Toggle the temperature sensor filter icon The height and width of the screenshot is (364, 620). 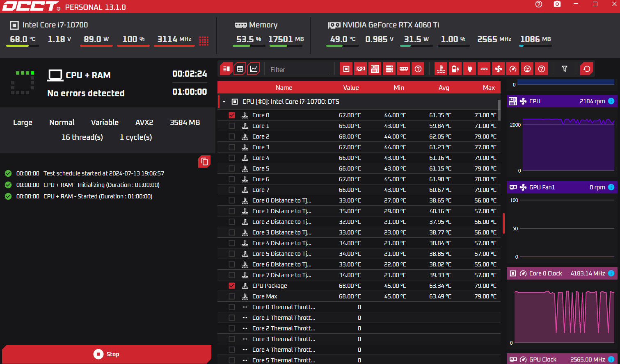coord(441,69)
